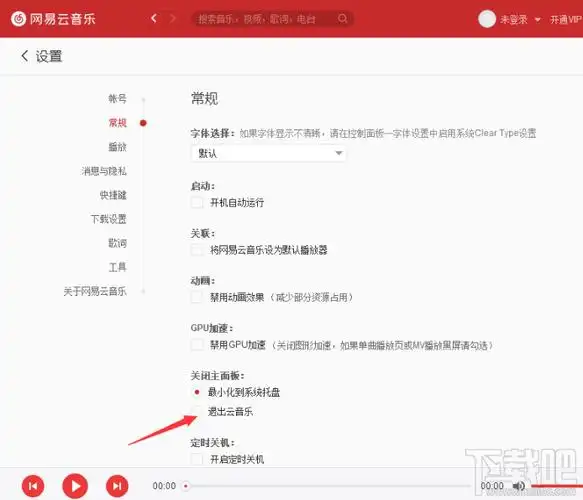583x500 pixels.
Task: Click the playback progress bar
Action: tap(329, 486)
